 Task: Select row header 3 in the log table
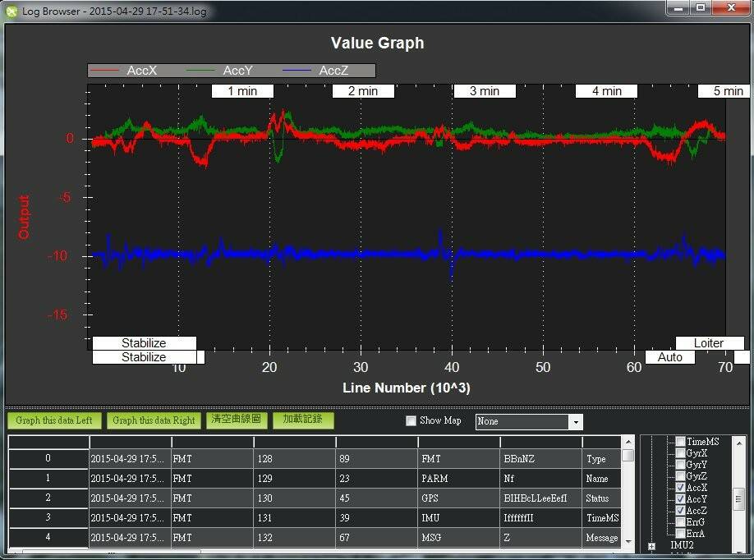pyautogui.click(x=48, y=517)
